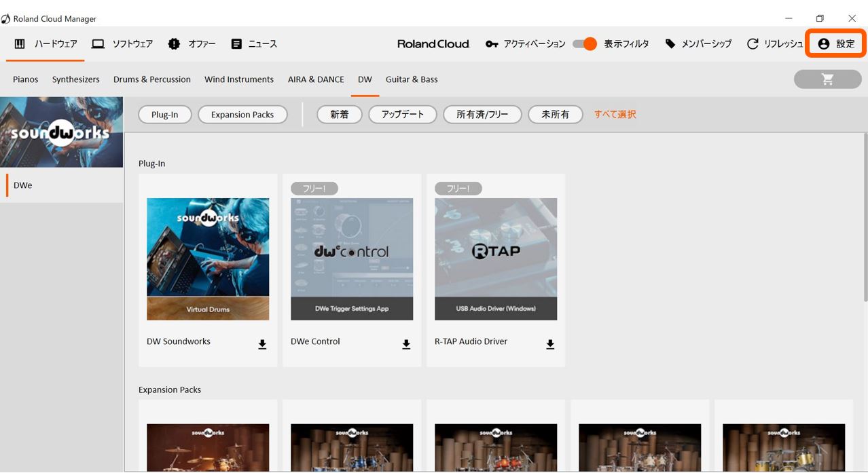
Task: Click the Expansion Packs section heading
Action: point(170,390)
